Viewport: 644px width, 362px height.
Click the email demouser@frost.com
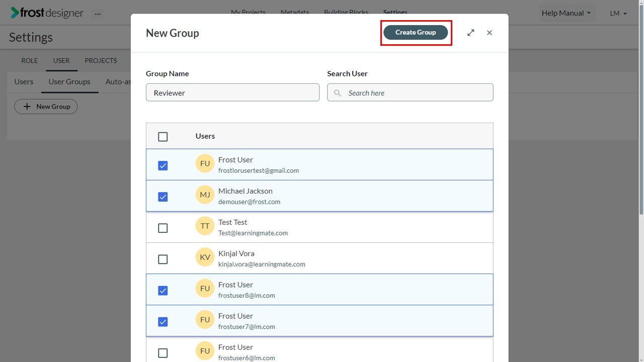pos(249,202)
